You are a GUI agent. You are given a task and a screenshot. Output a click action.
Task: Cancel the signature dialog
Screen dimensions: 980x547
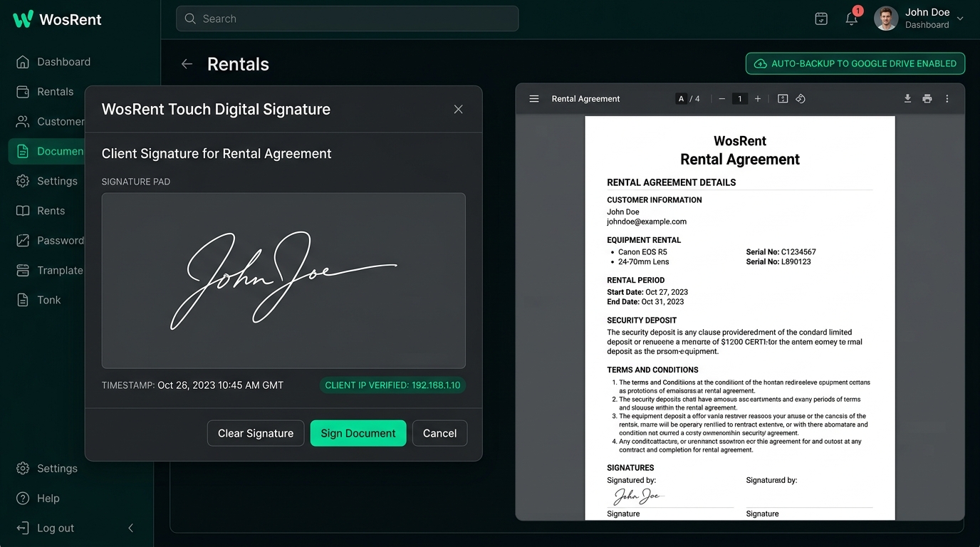pos(439,433)
